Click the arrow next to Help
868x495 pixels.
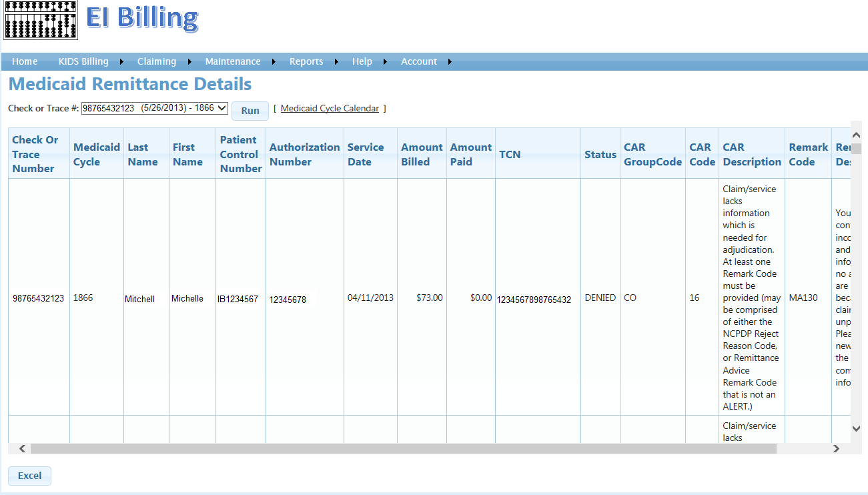tap(386, 62)
